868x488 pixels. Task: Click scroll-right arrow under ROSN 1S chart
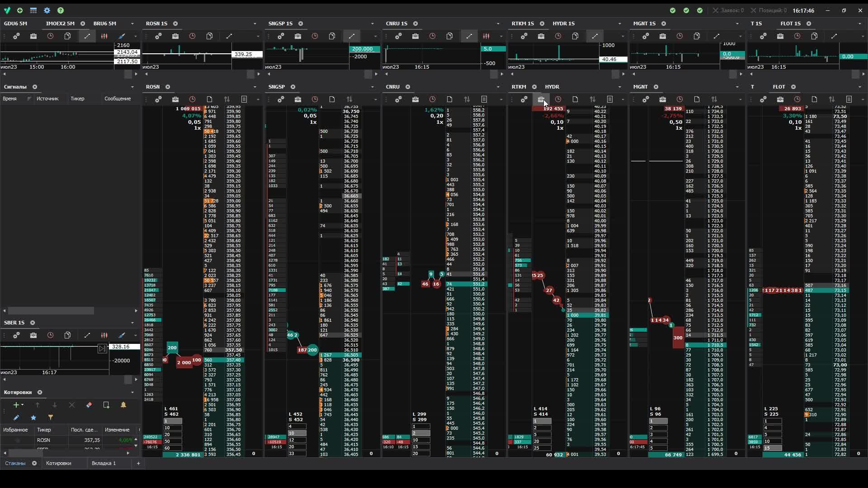259,74
